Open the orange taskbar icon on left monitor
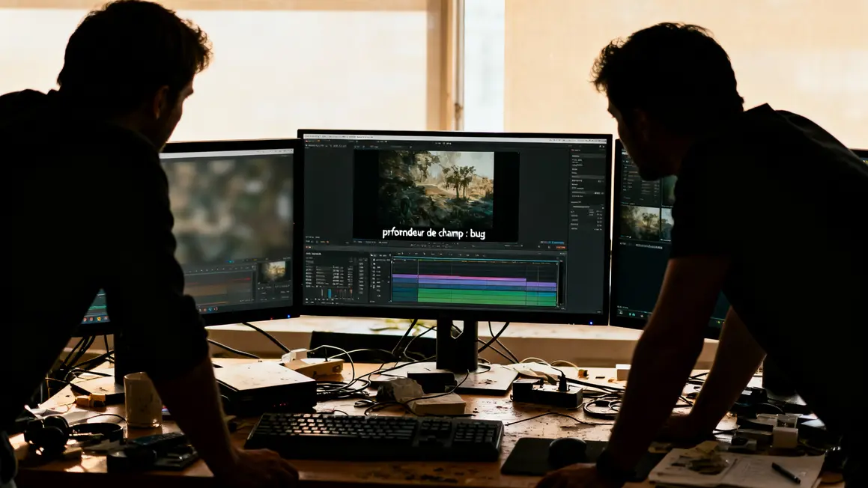Screen dimensions: 868x488 point(204,310)
